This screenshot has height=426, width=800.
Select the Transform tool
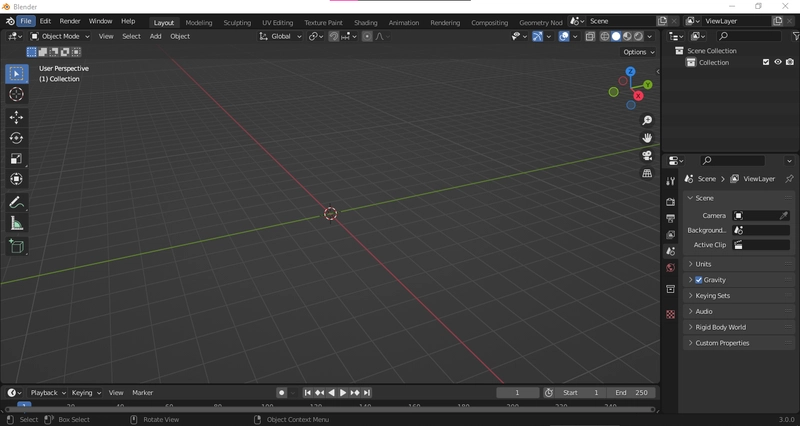point(16,179)
